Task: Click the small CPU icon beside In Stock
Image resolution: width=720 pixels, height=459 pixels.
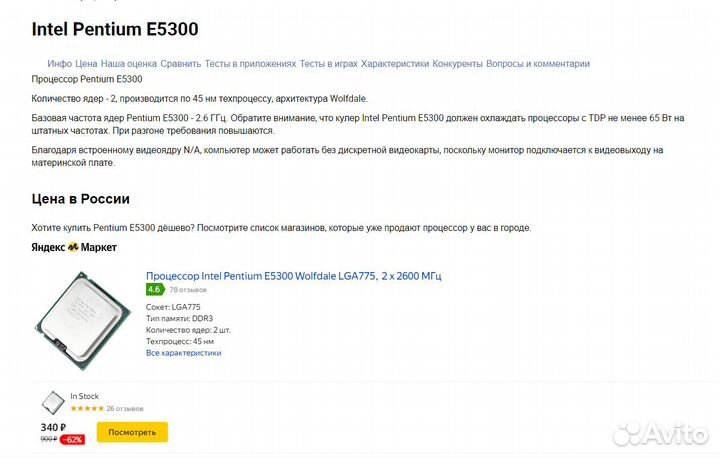Action: pyautogui.click(x=52, y=402)
